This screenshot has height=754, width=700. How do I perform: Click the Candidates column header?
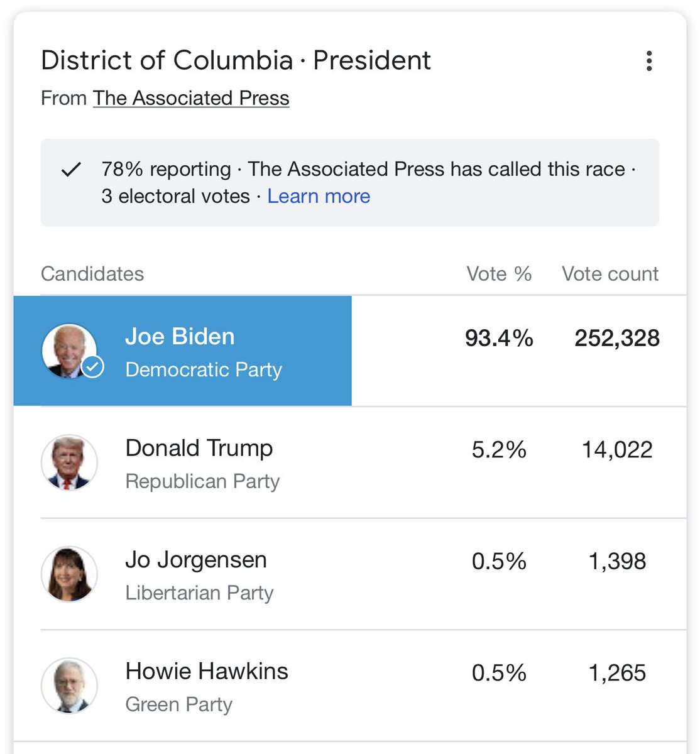point(92,274)
